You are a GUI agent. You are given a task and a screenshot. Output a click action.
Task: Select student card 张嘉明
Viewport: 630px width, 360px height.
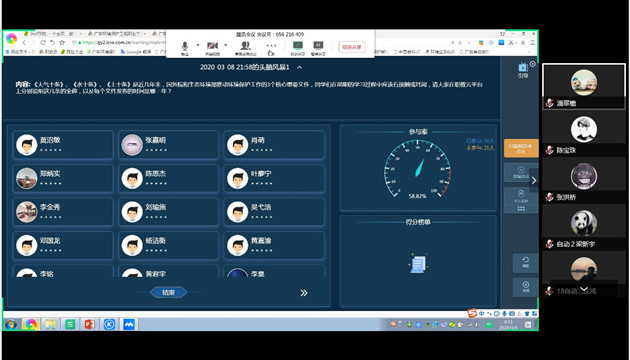pyautogui.click(x=169, y=145)
